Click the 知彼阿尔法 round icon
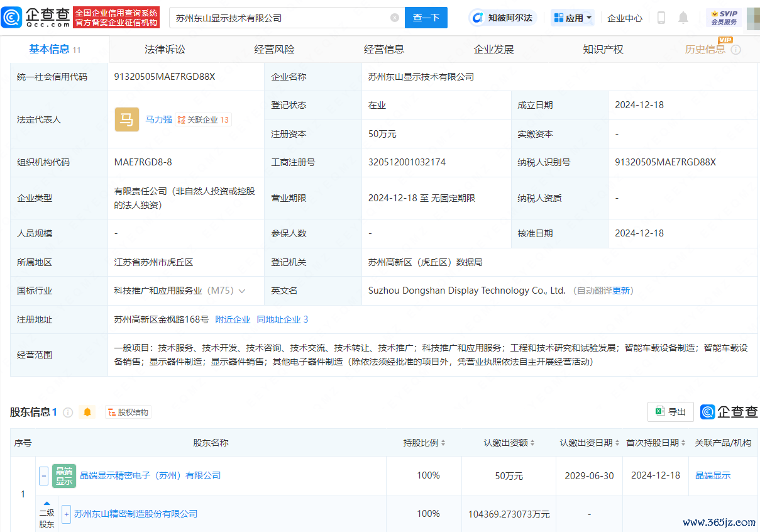Screen dimensions: 760x532 pos(478,18)
